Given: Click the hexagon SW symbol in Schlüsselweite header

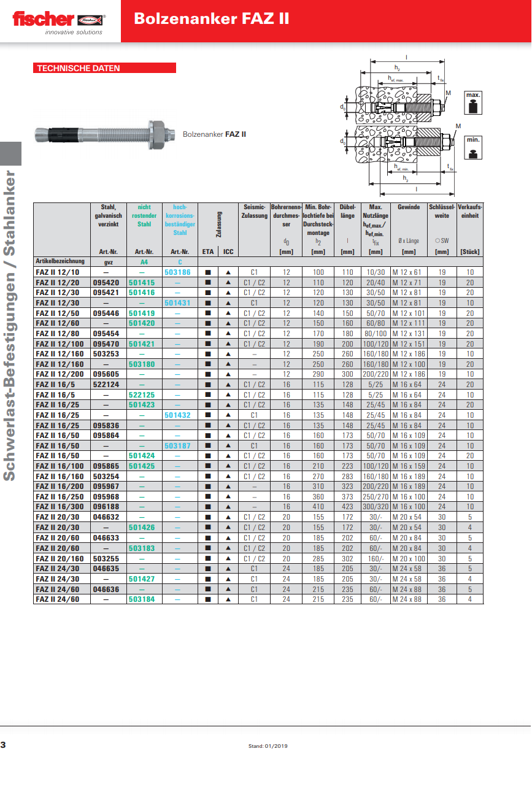Looking at the screenshot, I should coord(438,241).
